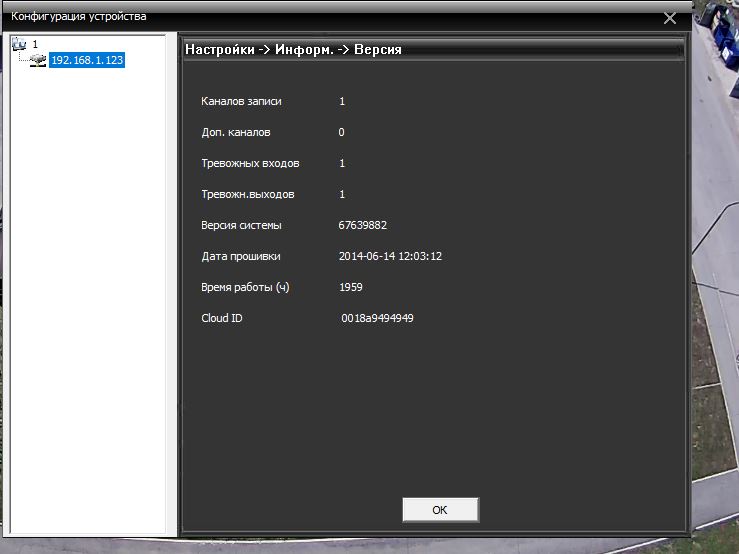The height and width of the screenshot is (554, 739).
Task: Click the Доп. каналов label
Action: (x=235, y=132)
